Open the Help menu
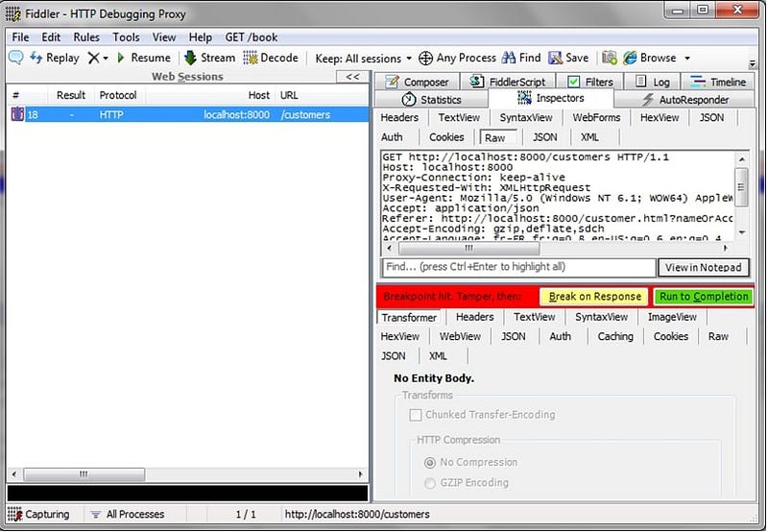The image size is (768, 532). (201, 37)
